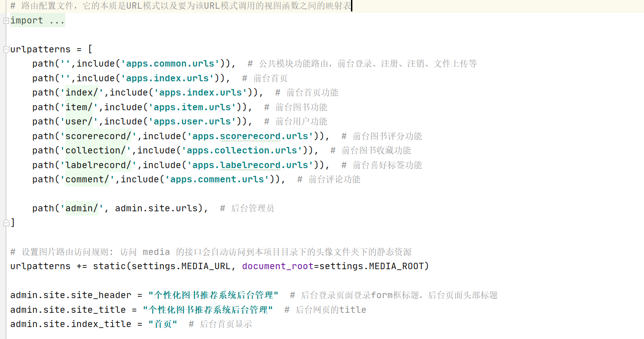The image size is (644, 339).
Task: Click the comment '# 后台网页的title'
Action: [325, 310]
